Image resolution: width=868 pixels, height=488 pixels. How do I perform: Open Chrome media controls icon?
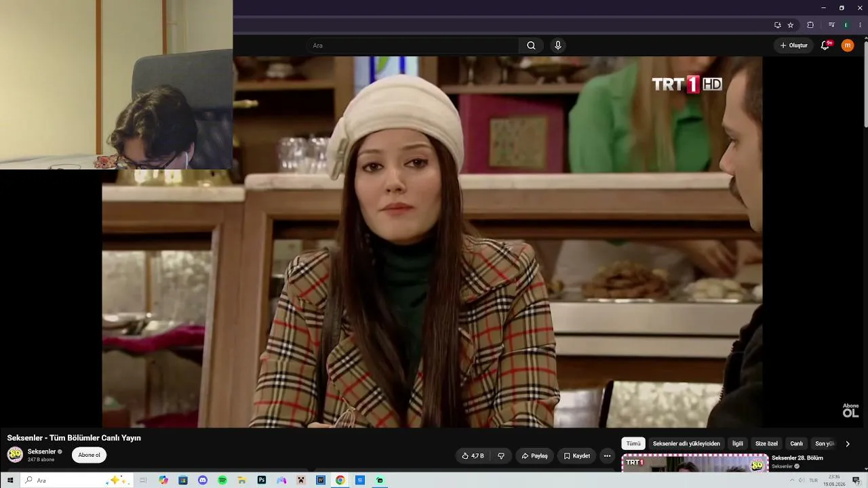click(831, 25)
